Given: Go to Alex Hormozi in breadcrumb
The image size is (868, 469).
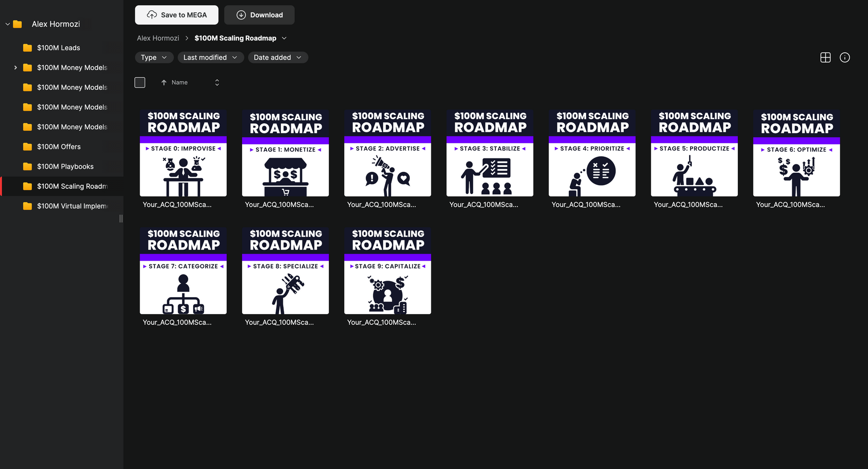Looking at the screenshot, I should point(158,38).
